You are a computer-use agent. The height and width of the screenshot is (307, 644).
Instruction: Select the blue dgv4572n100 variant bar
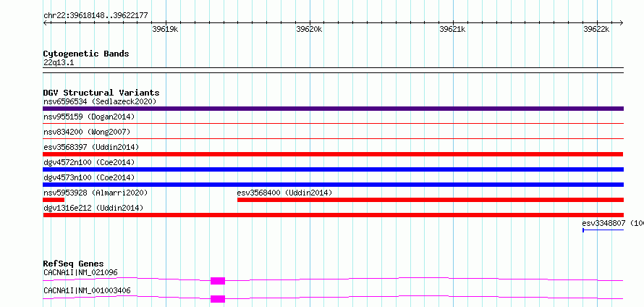(x=333, y=169)
